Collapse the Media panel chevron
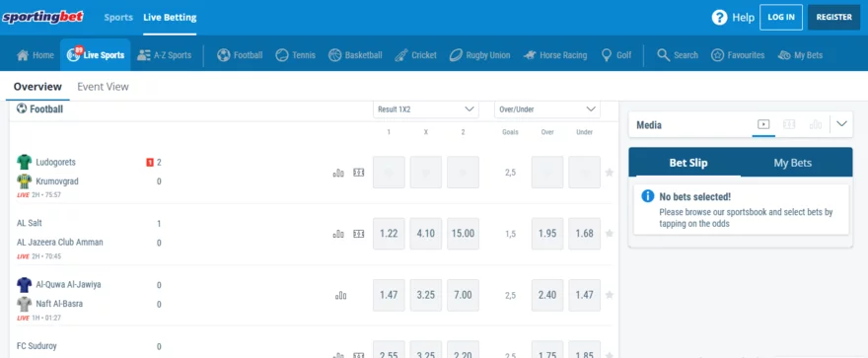 [x=842, y=124]
